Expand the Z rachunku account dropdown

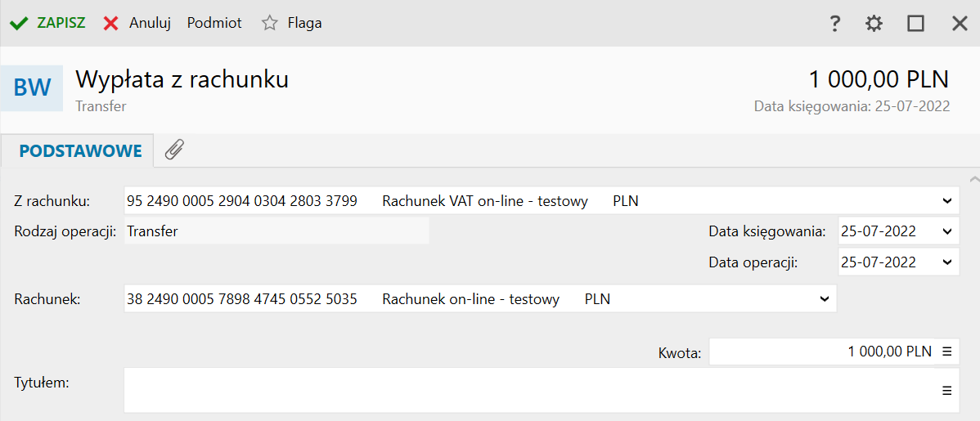tap(947, 200)
